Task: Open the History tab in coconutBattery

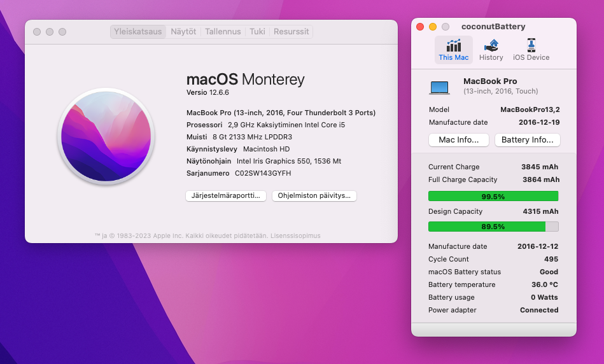Action: (x=491, y=50)
